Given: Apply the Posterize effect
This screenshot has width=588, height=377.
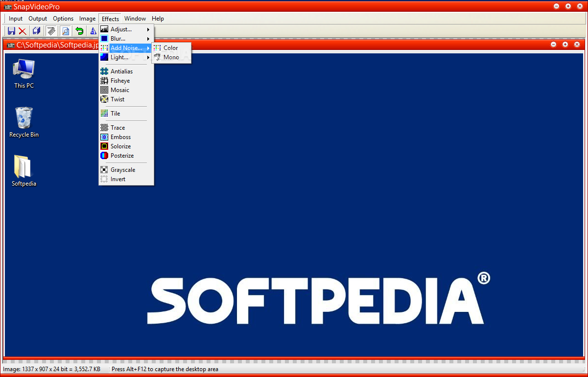Looking at the screenshot, I should pos(126,156).
